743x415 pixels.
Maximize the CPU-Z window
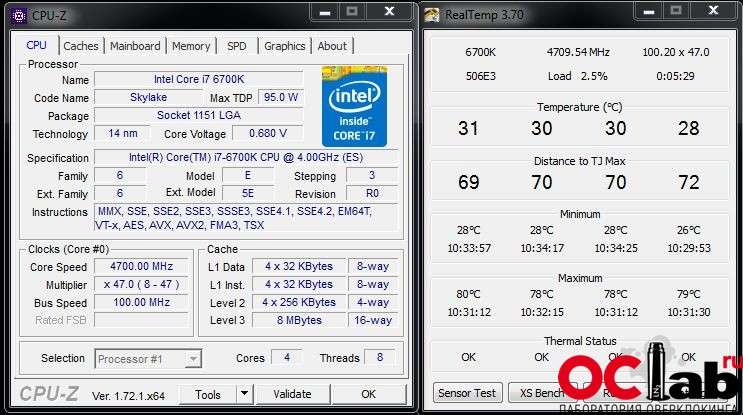point(352,11)
